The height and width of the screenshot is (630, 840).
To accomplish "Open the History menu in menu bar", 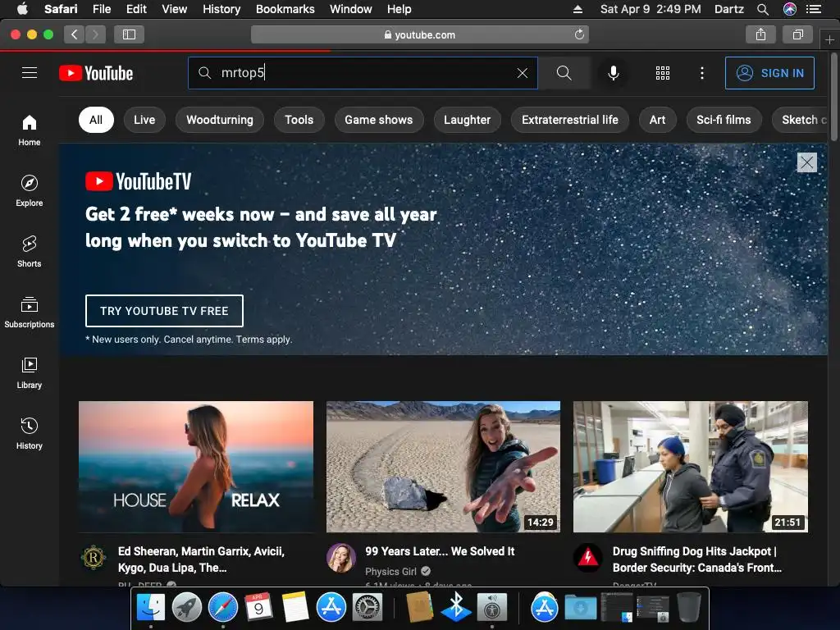I will click(x=221, y=9).
